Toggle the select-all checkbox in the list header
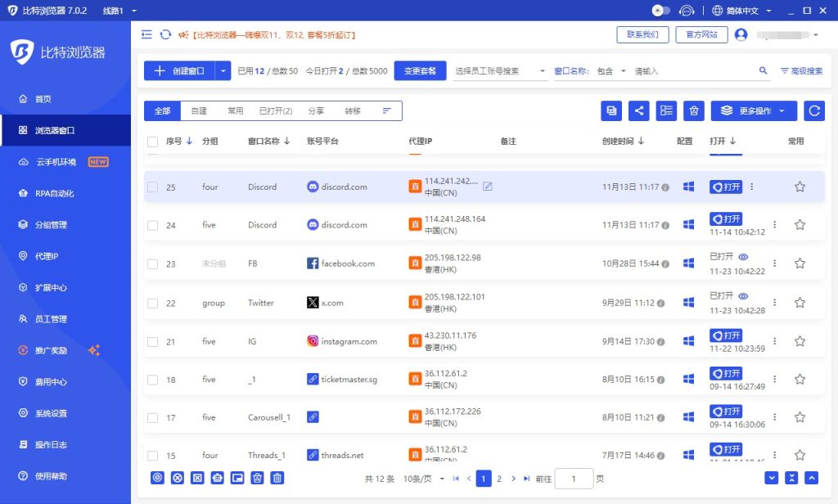Image resolution: width=838 pixels, height=504 pixels. click(151, 140)
